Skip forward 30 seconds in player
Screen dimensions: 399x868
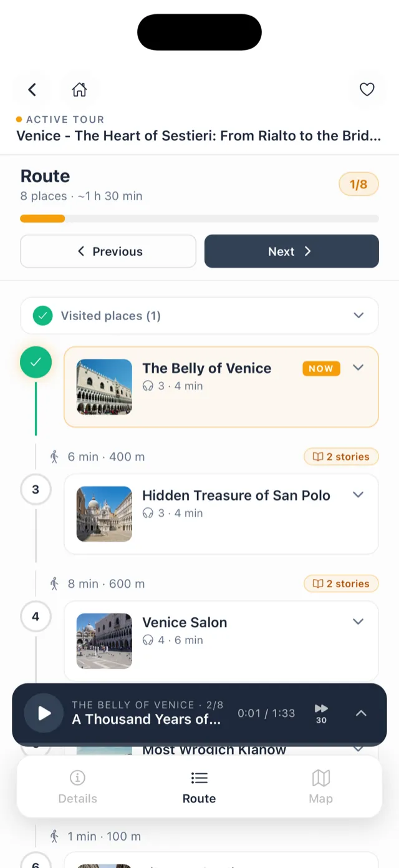pyautogui.click(x=321, y=713)
